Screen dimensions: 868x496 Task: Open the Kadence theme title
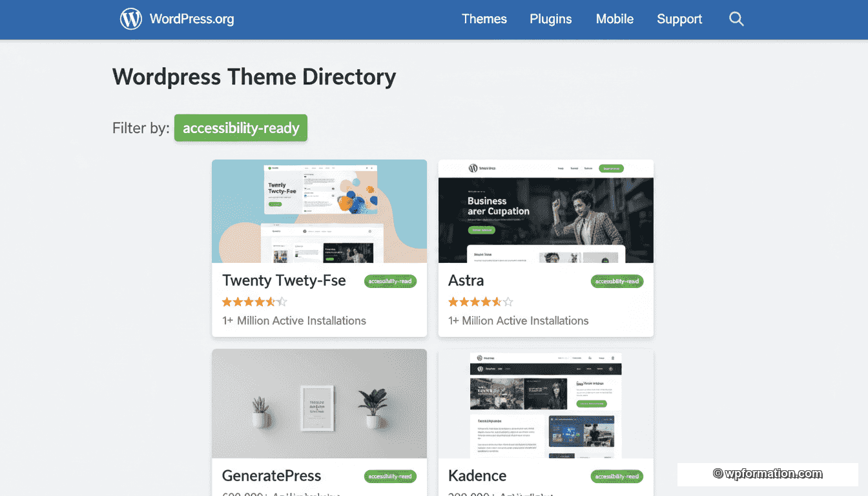coord(477,476)
